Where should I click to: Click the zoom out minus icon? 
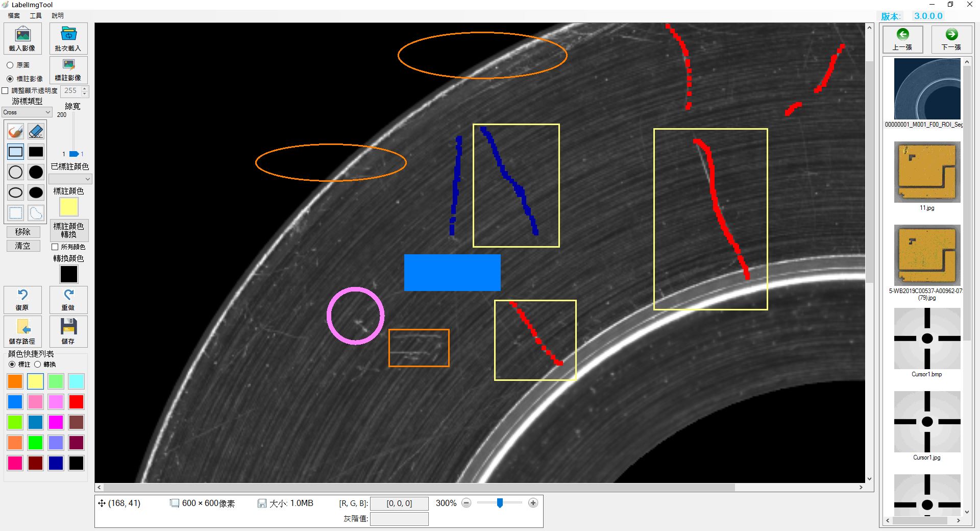pos(466,503)
